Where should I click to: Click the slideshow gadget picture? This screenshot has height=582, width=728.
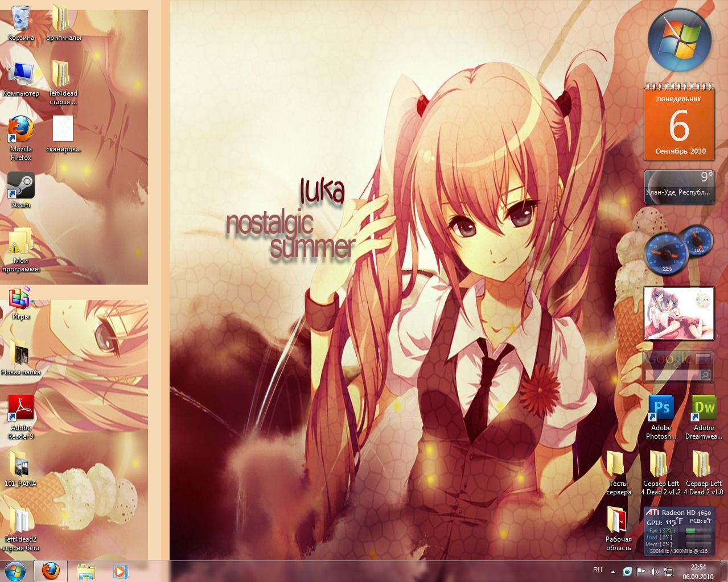coord(679,313)
